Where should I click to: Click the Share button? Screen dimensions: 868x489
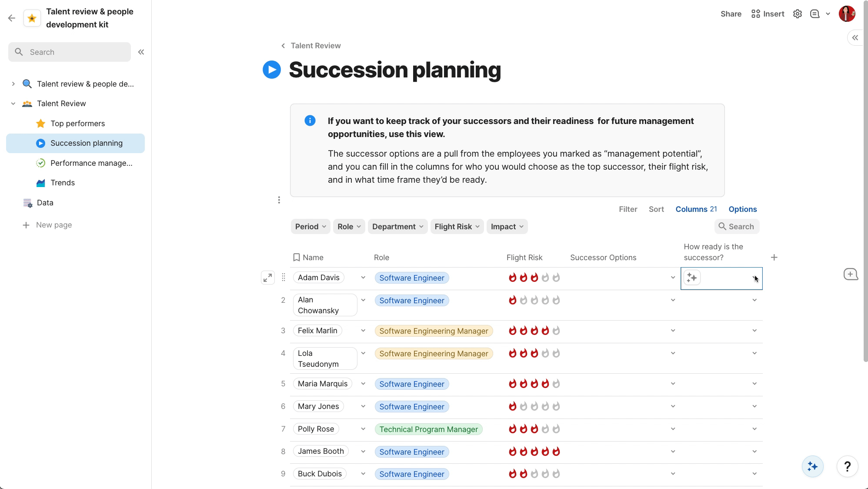[731, 14]
